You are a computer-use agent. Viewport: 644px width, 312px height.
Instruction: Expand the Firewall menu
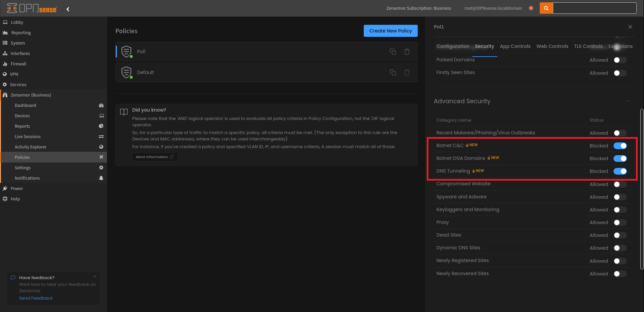[x=54, y=64]
